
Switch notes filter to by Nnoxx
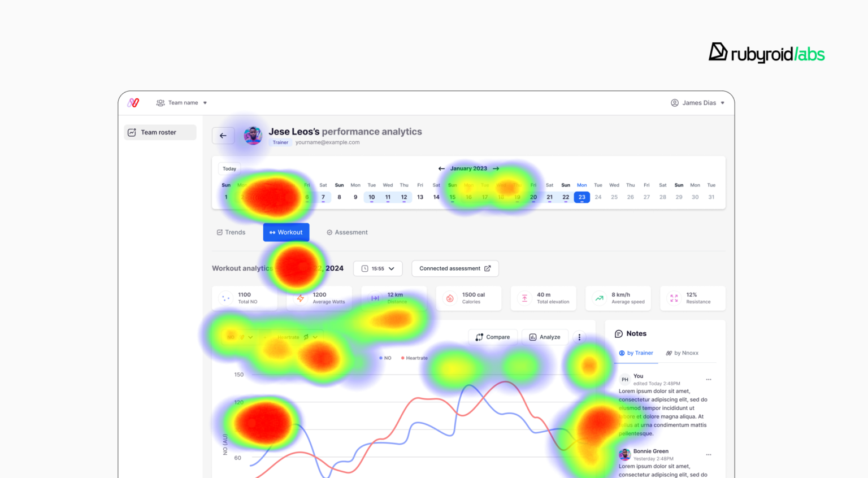coord(682,353)
